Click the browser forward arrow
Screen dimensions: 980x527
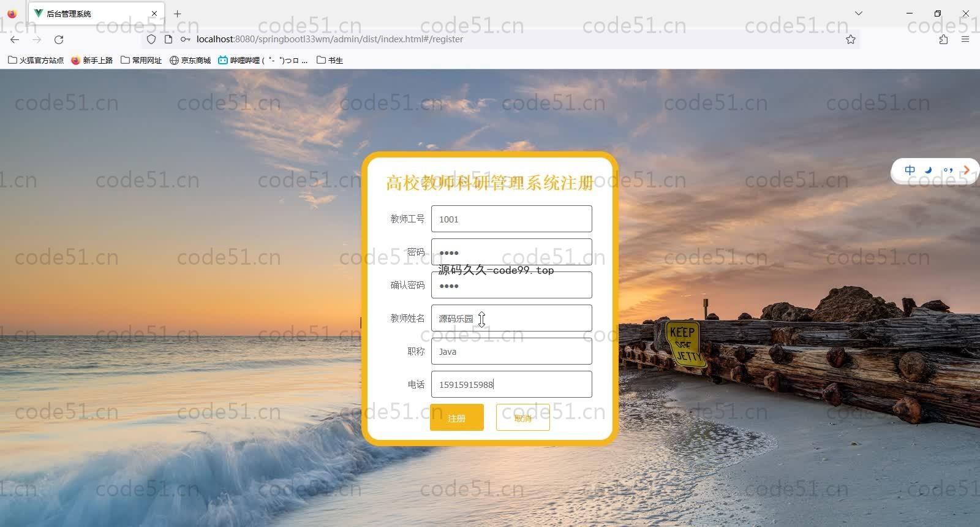(37, 39)
